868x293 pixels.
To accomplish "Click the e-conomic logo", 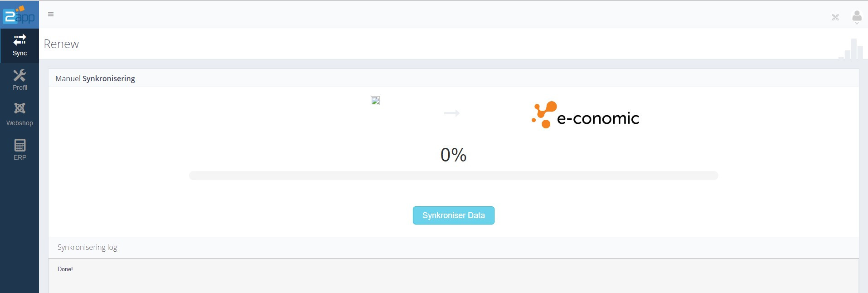I will 585,115.
